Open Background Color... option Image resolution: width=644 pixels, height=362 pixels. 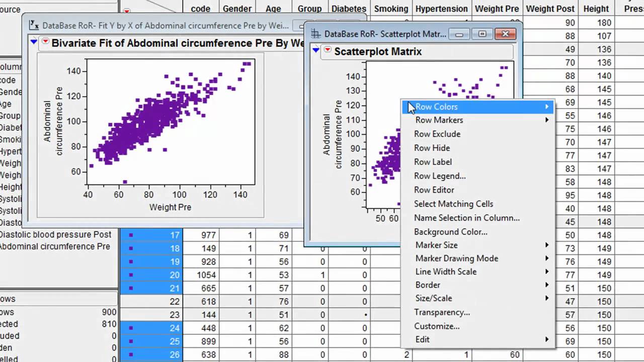point(477,232)
